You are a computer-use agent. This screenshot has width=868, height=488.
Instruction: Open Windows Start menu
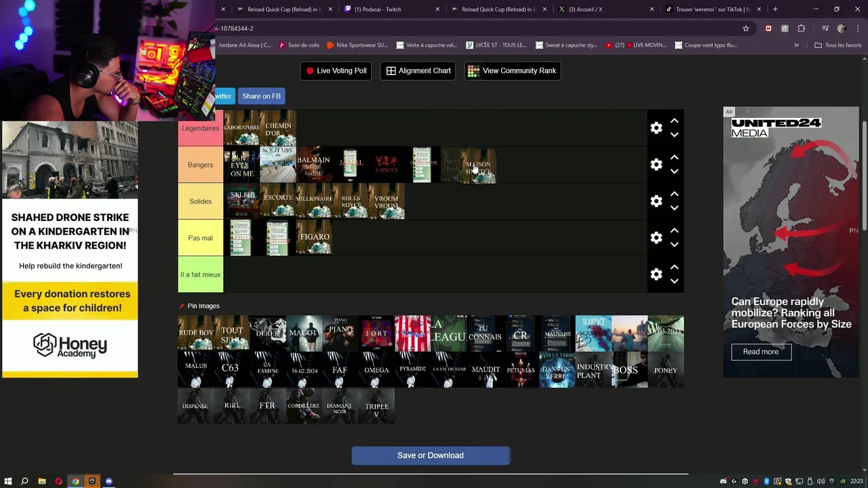pyautogui.click(x=7, y=481)
